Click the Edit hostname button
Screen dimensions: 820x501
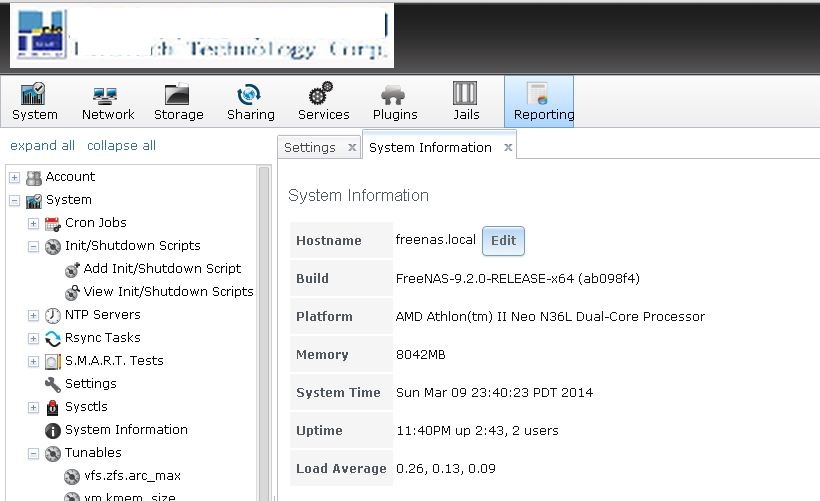503,241
